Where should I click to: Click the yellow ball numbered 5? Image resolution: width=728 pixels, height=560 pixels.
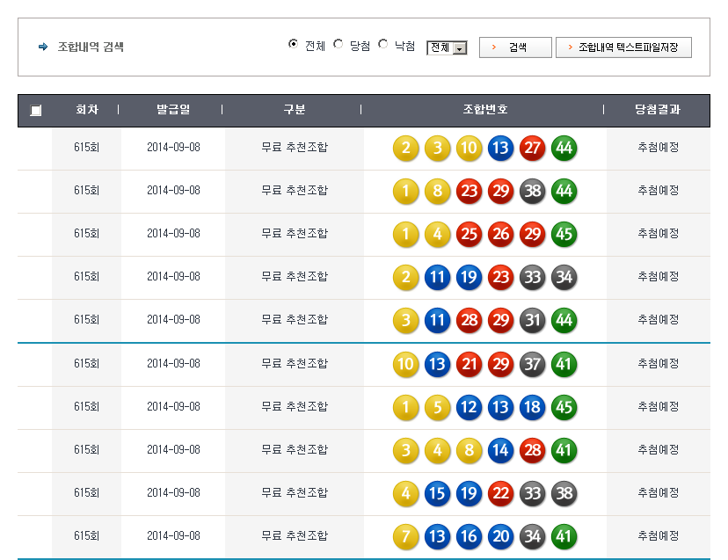[438, 406]
